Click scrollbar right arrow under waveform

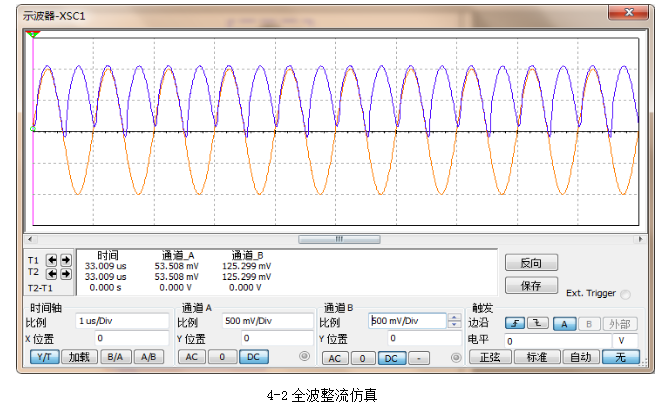[640, 239]
